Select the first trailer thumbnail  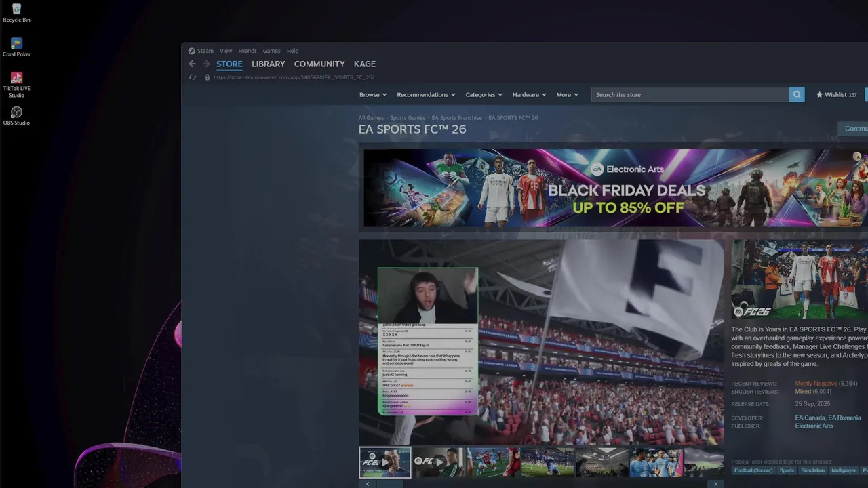pos(384,462)
